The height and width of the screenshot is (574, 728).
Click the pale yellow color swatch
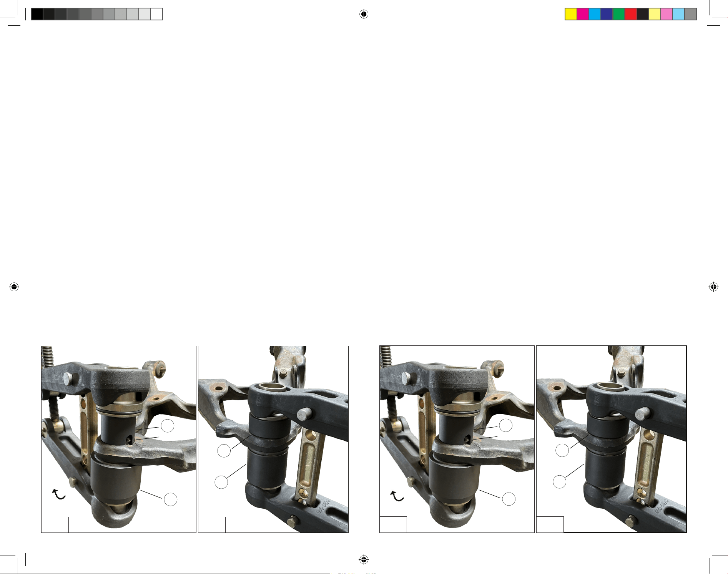pyautogui.click(x=655, y=14)
